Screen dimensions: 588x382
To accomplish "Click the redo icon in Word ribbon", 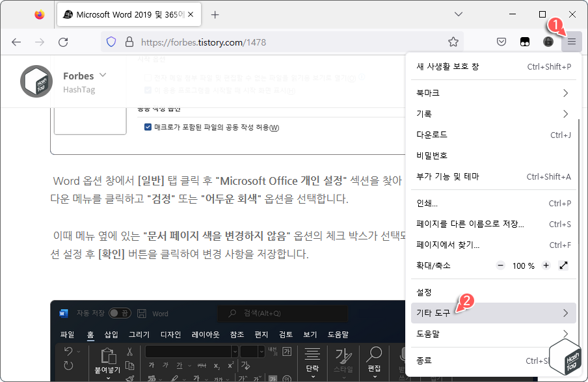I will [68, 366].
